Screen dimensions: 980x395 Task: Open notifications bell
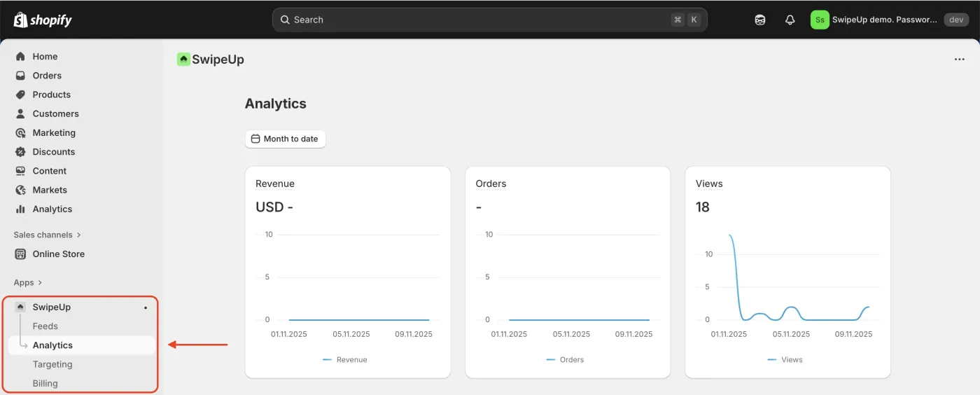[790, 20]
